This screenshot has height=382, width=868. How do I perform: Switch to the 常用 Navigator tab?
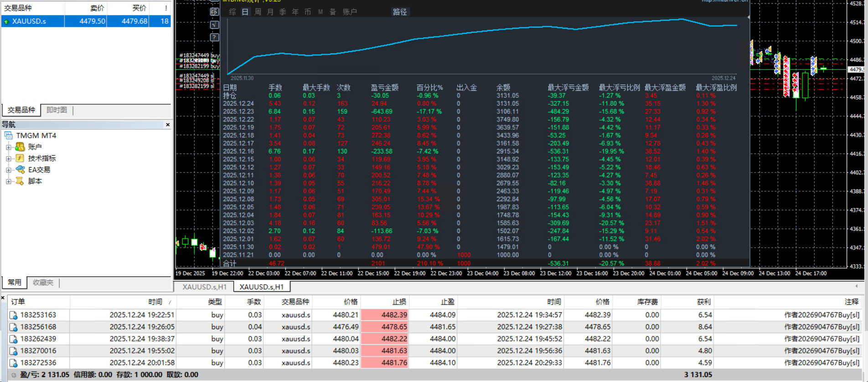click(15, 282)
